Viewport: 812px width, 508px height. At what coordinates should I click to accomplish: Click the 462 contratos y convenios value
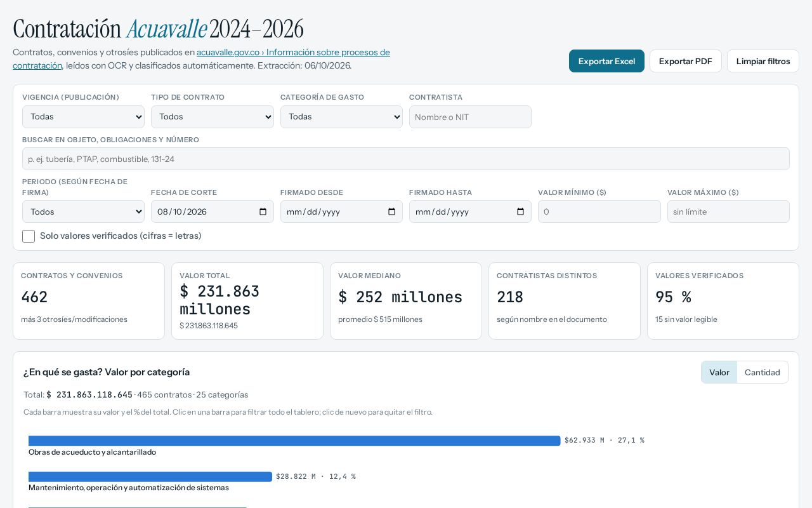[34, 297]
